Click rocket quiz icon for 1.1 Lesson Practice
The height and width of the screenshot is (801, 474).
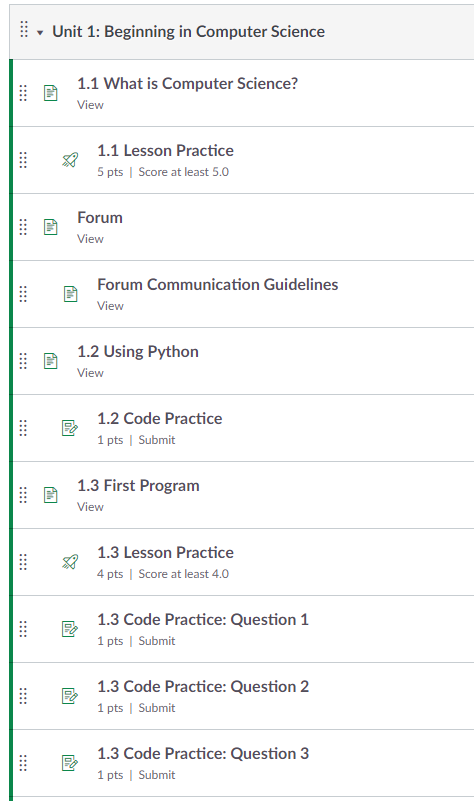70,160
